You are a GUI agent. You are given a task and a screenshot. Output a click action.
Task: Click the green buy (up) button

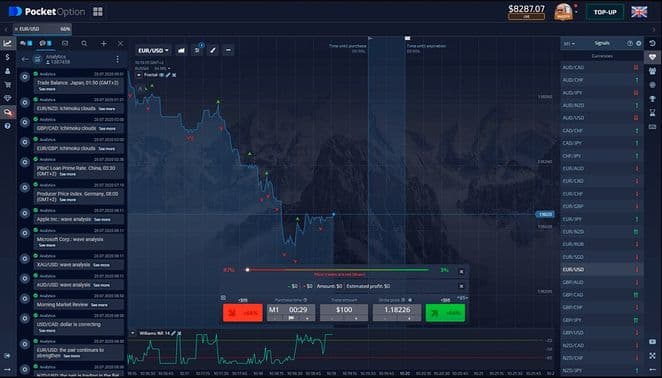pos(445,313)
